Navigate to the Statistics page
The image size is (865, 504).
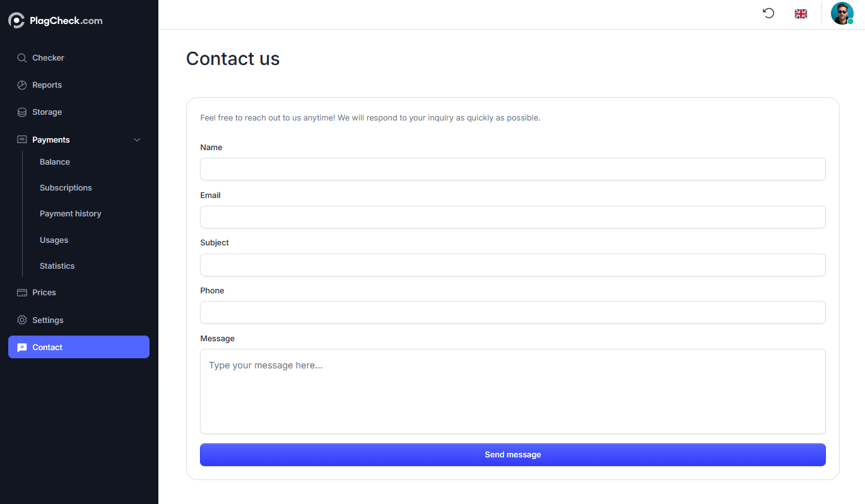(57, 266)
